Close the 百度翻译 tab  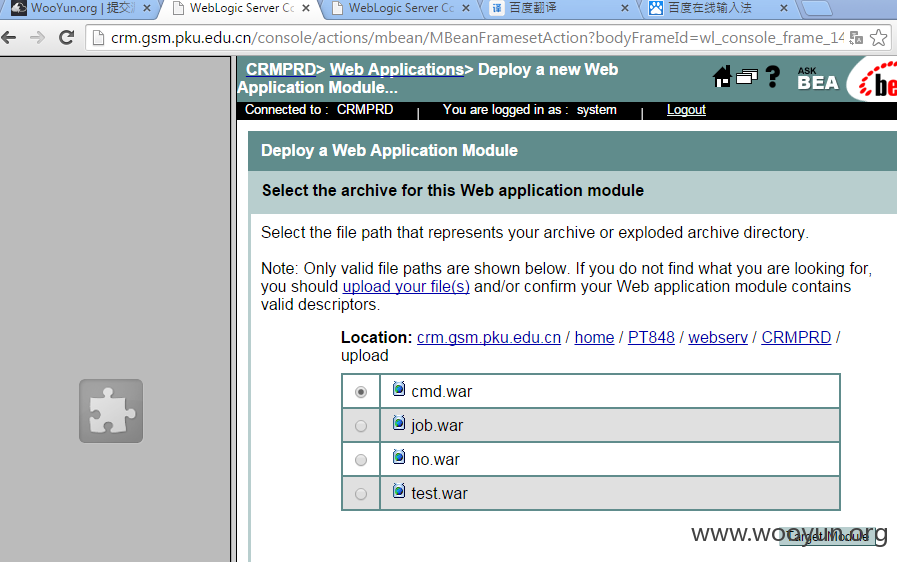pos(625,9)
